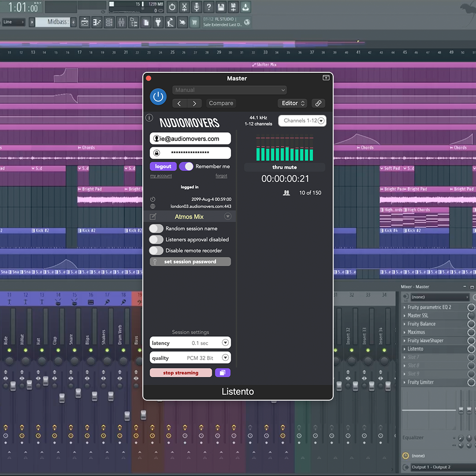
Task: Select empty Slot 8 in mixer
Action: click(x=435, y=365)
